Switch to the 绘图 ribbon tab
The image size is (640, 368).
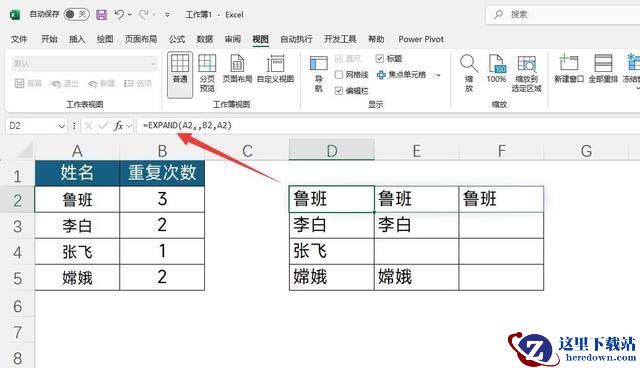pos(105,39)
